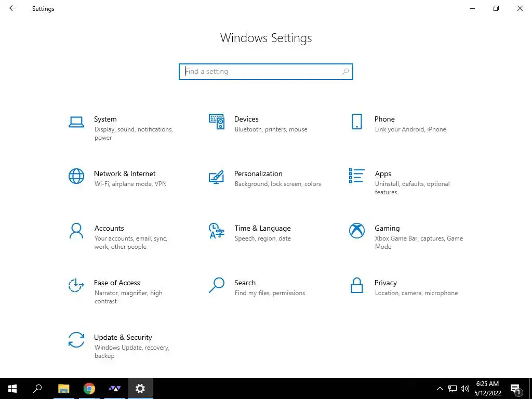The height and width of the screenshot is (399, 532).
Task: Open the Time & Language icon
Action: tap(217, 231)
